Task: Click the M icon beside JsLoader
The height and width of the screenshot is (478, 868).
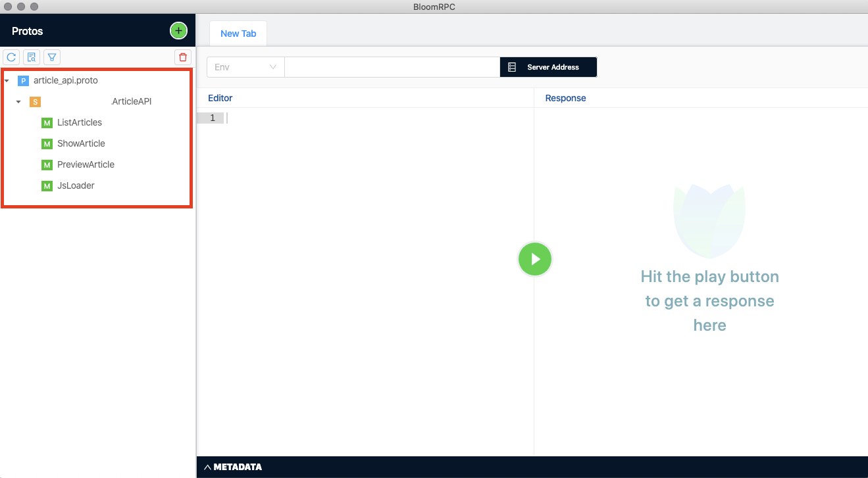Action: coord(47,185)
